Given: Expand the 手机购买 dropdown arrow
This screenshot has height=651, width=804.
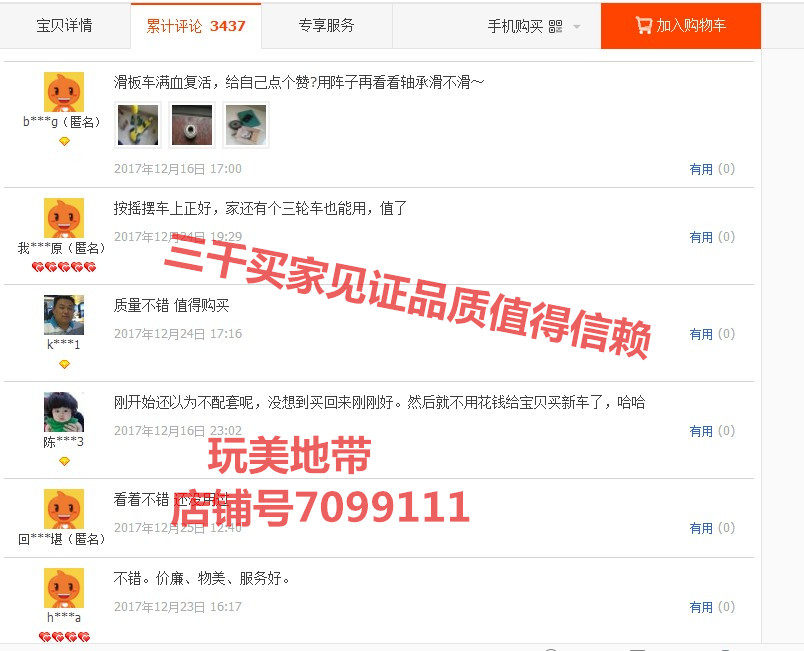Looking at the screenshot, I should click(576, 27).
